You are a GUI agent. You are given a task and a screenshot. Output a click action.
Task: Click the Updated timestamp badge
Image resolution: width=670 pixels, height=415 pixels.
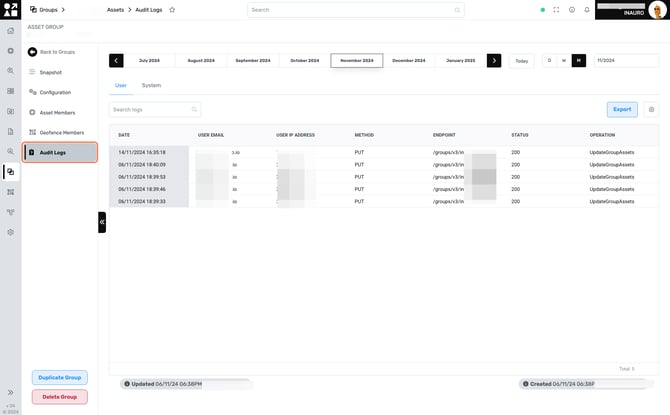click(x=186, y=384)
